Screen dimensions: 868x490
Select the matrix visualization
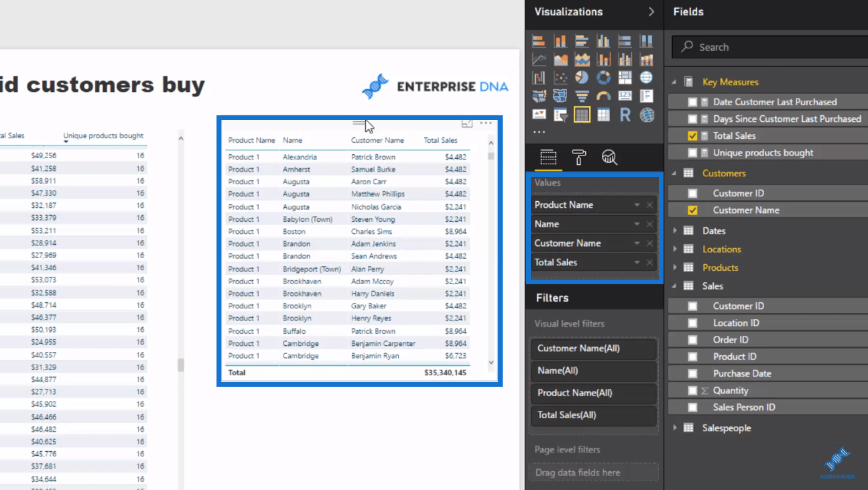(603, 115)
